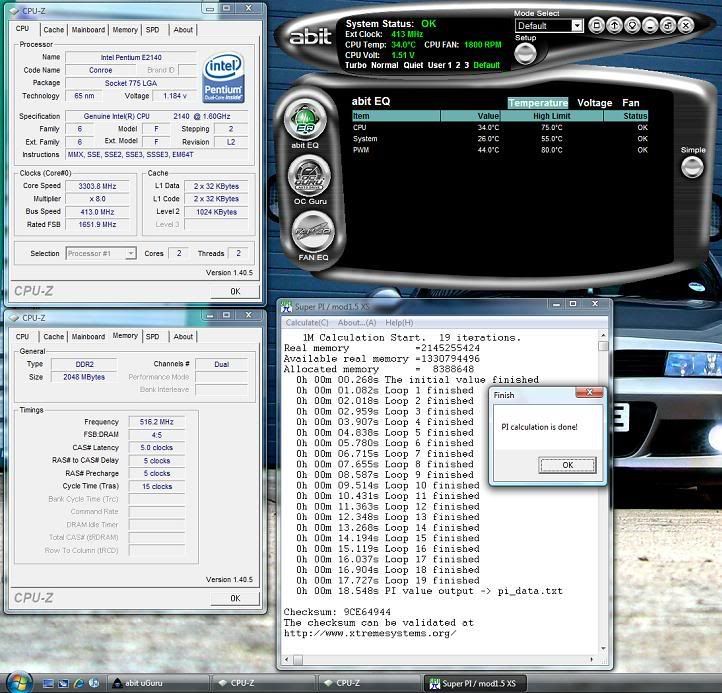The width and height of the screenshot is (722, 693).
Task: Close the Finish dialog with the red X
Action: 589,392
